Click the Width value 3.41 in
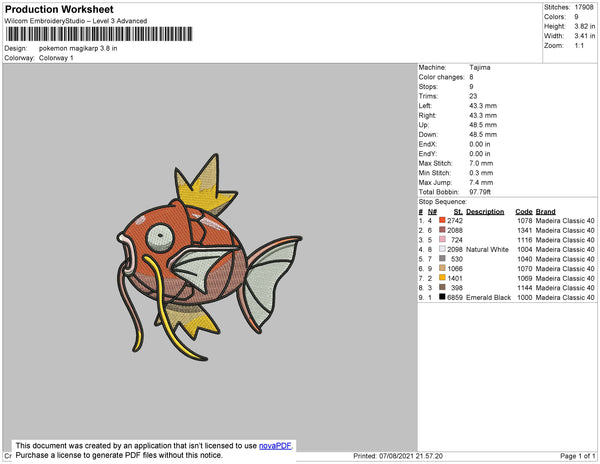The width and height of the screenshot is (600, 464). point(584,36)
